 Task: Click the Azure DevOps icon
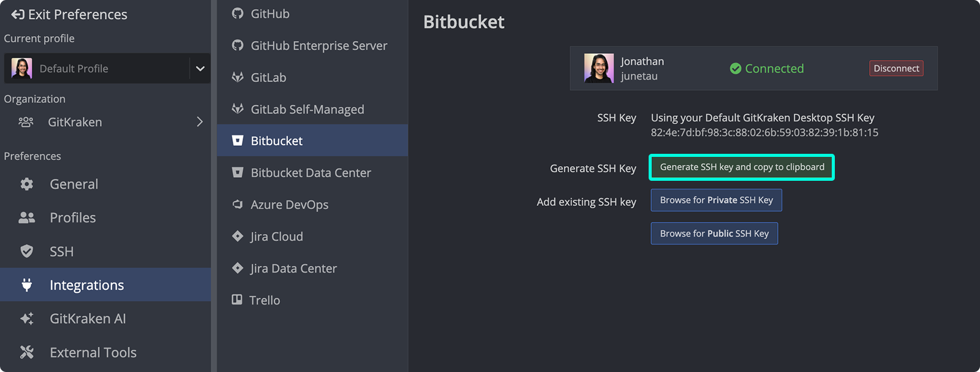tap(238, 205)
